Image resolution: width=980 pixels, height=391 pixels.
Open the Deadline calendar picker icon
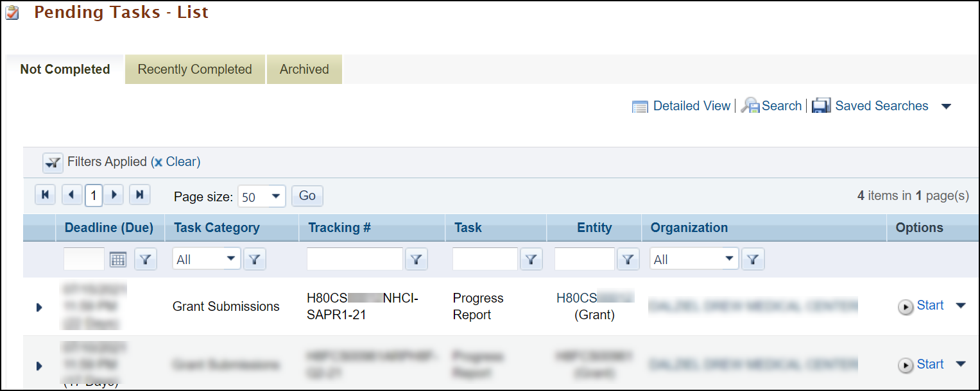(x=118, y=260)
